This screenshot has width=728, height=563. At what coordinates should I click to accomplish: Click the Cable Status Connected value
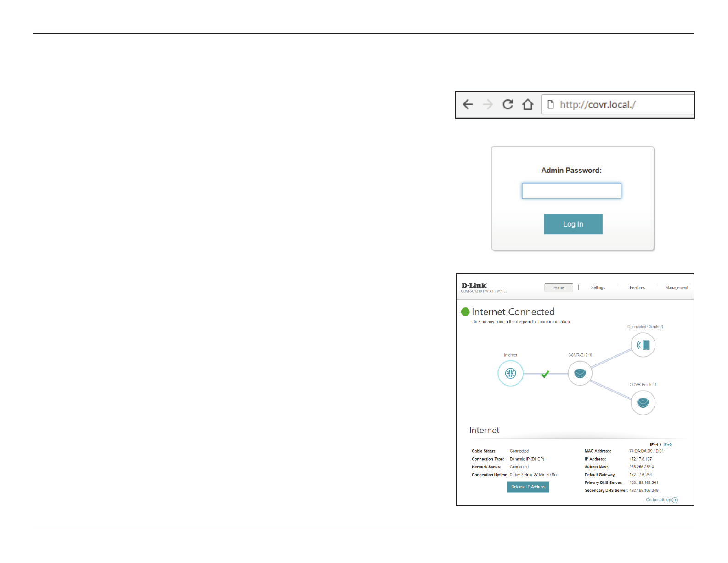(519, 451)
